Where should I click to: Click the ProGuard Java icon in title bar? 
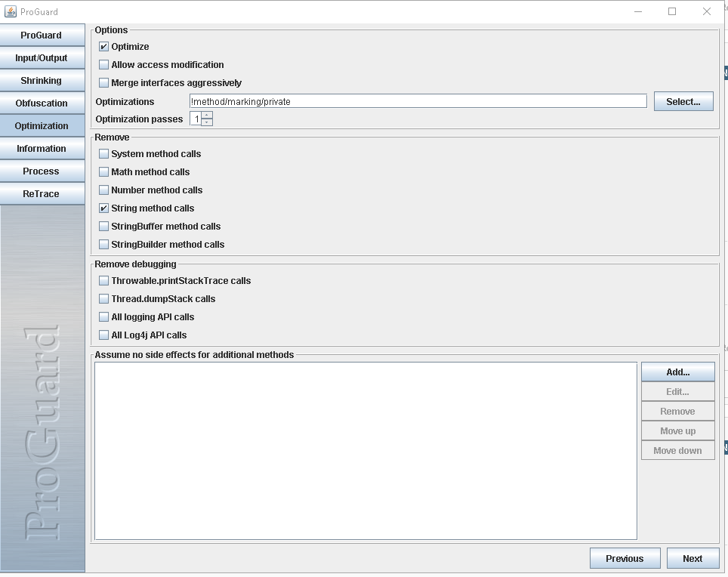coord(11,11)
